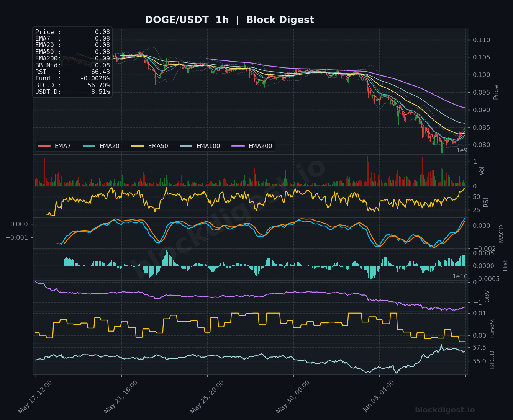Image resolution: width=513 pixels, height=420 pixels.
Task: Click the Hist axis title
Action: point(505,265)
